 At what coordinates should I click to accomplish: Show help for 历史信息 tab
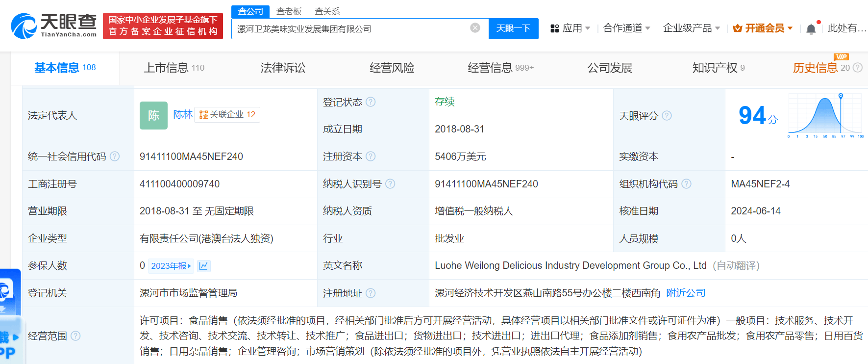point(858,68)
